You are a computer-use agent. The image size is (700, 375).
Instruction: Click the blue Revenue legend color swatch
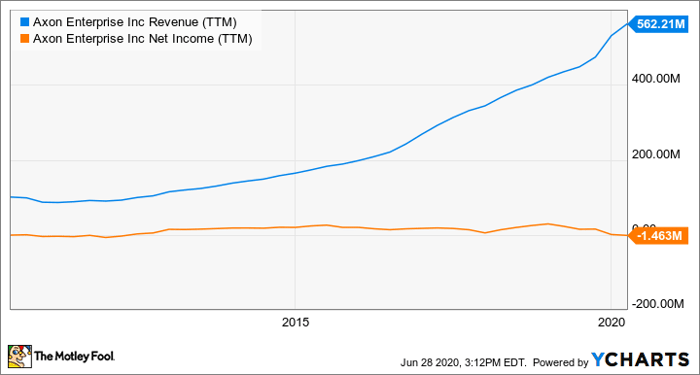tap(24, 22)
